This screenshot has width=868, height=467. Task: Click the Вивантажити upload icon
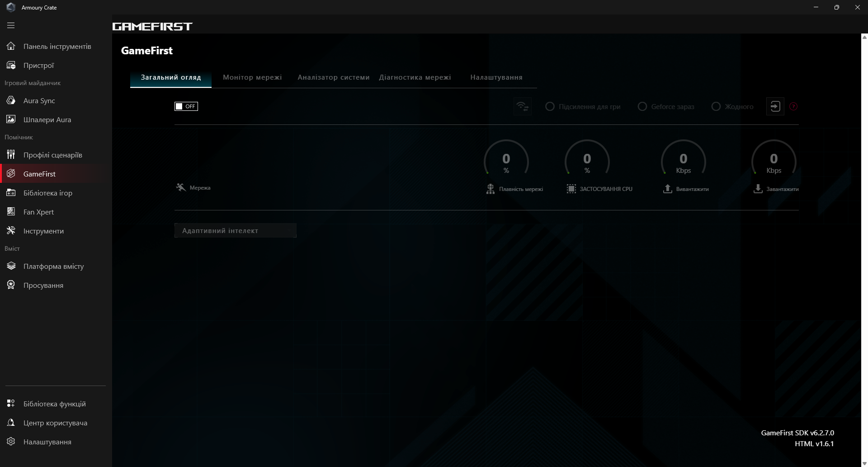(x=668, y=189)
